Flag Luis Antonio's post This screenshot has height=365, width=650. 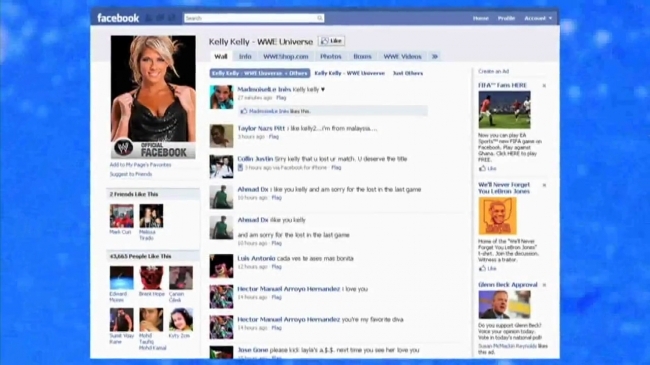pyautogui.click(x=276, y=267)
